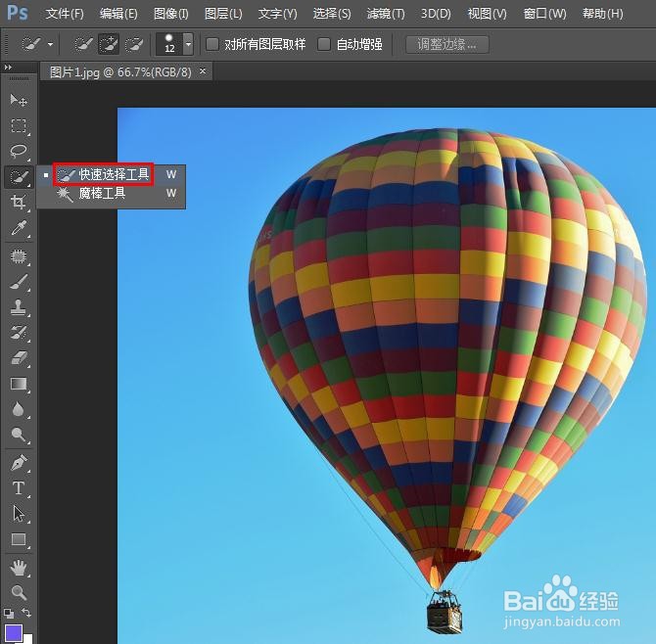
Task: Select the Move tool
Action: pyautogui.click(x=19, y=100)
